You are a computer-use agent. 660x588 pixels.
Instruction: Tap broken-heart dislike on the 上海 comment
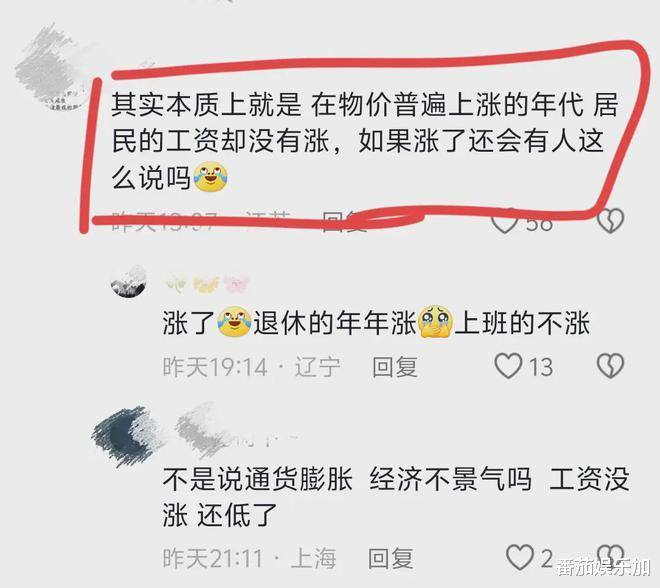[610, 556]
